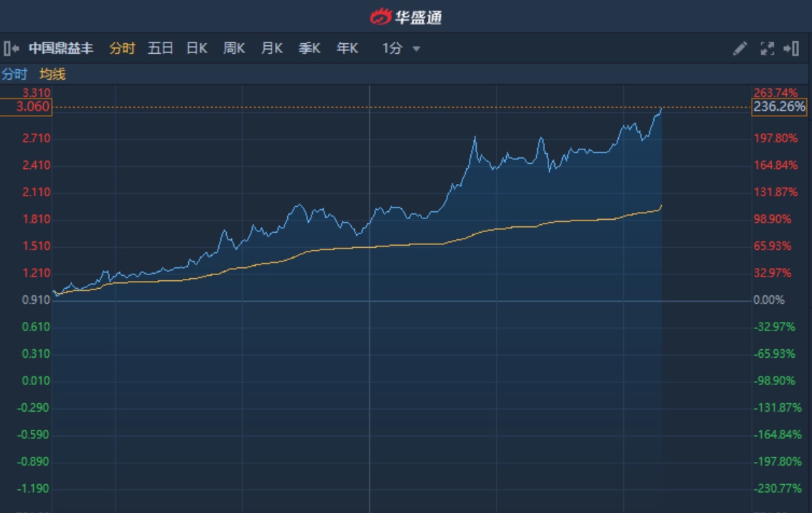Image resolution: width=812 pixels, height=513 pixels.
Task: Show the 月K monthly chart
Action: [271, 49]
